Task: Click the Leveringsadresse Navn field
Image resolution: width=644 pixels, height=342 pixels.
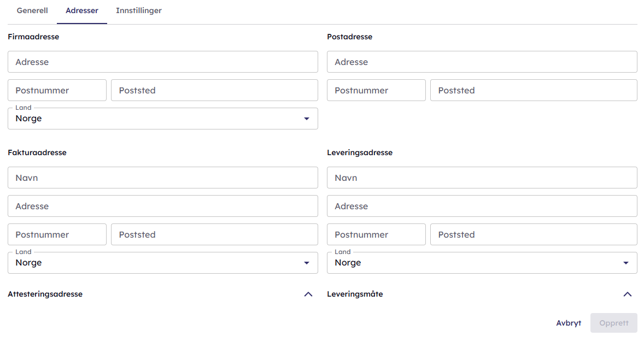Action: [482, 178]
